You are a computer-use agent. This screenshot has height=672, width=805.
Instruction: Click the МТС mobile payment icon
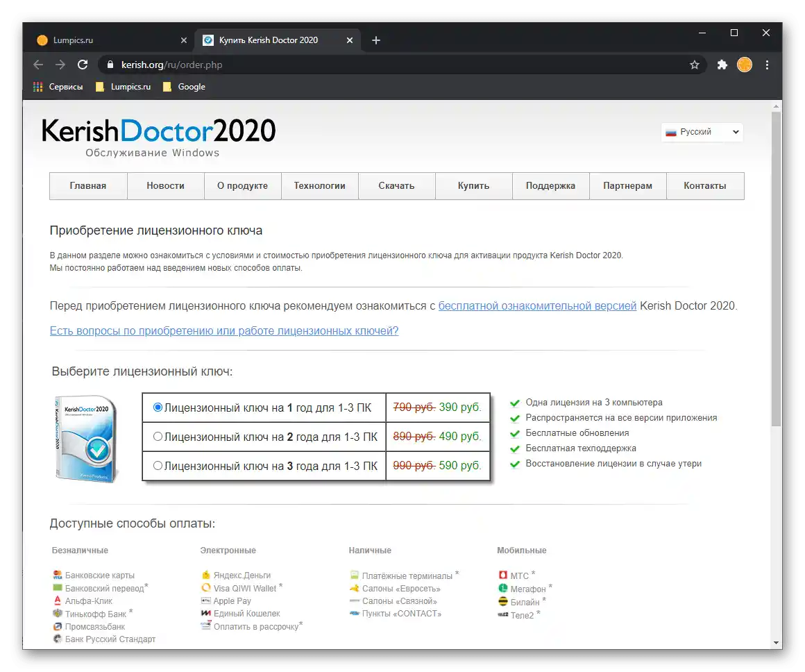pos(502,575)
